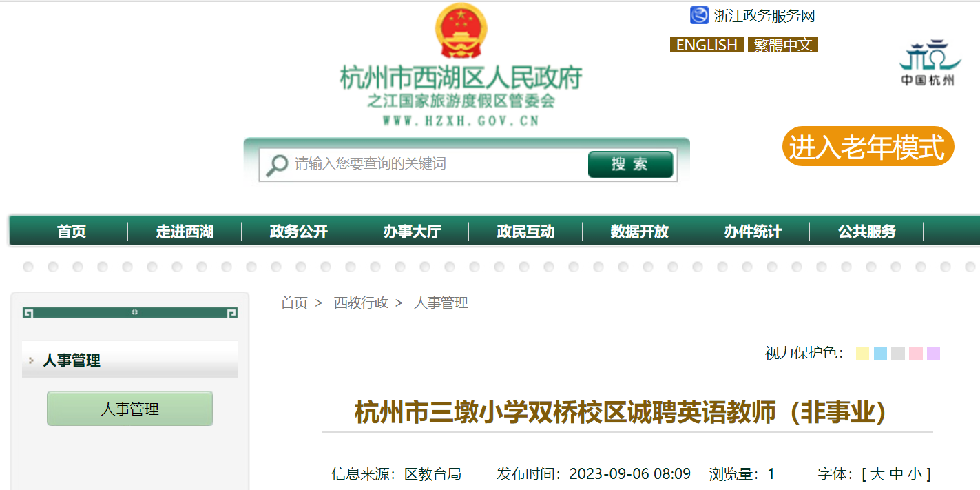Enter elderly mode via 进入老年模式

(868, 147)
